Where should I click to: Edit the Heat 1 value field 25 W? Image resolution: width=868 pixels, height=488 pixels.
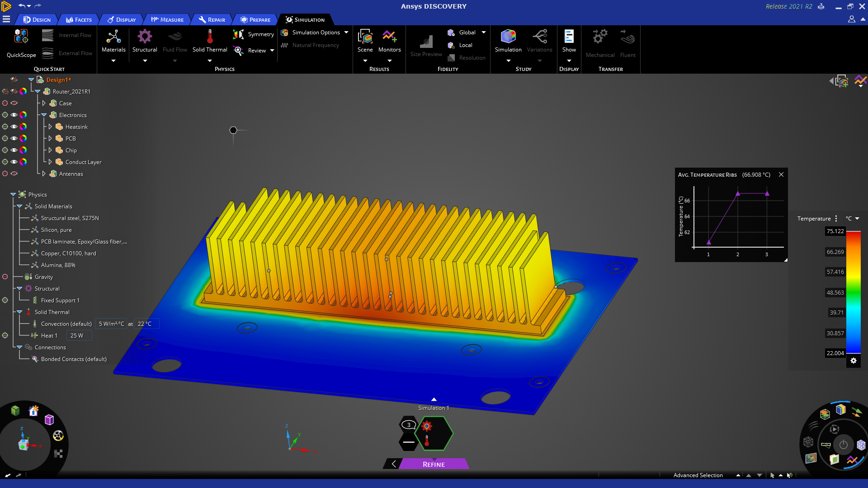coord(79,336)
